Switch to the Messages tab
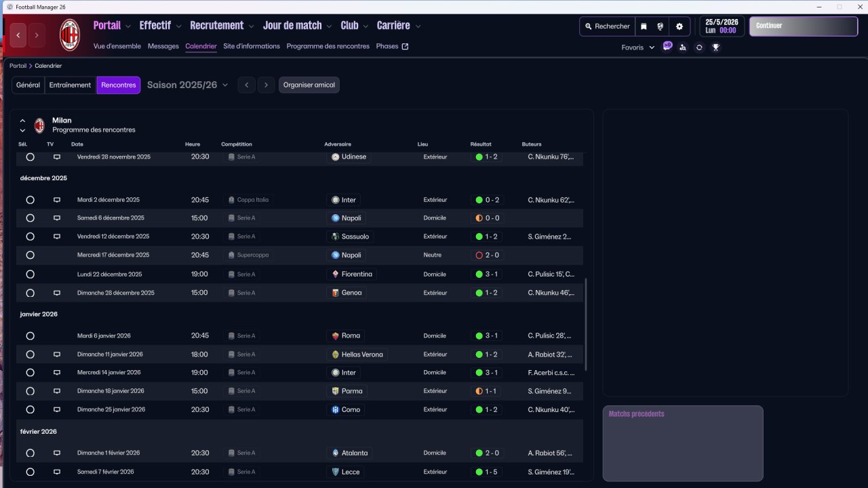 point(163,47)
